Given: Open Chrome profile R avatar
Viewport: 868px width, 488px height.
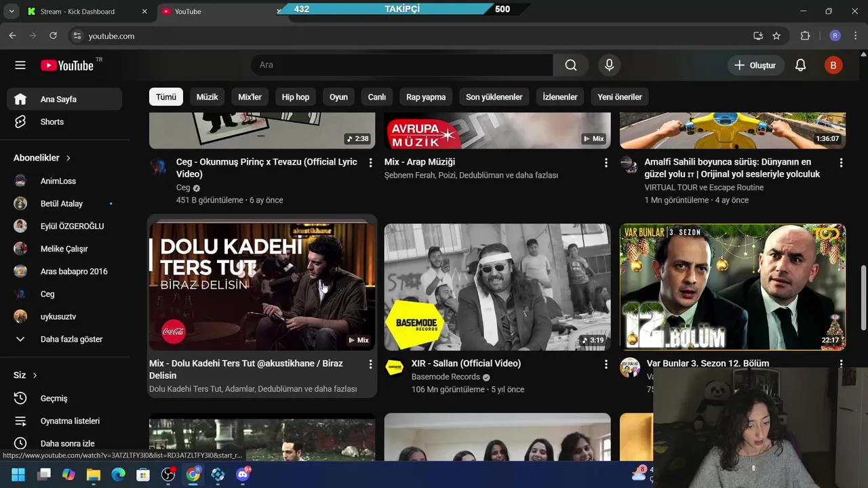Looking at the screenshot, I should point(835,36).
